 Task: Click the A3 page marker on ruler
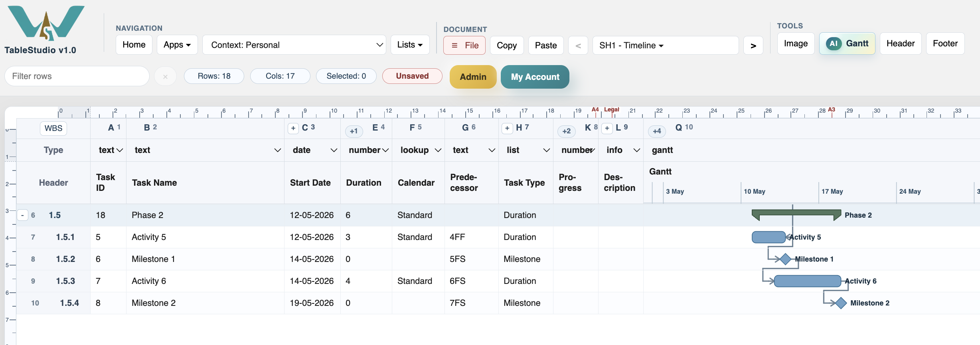click(832, 109)
